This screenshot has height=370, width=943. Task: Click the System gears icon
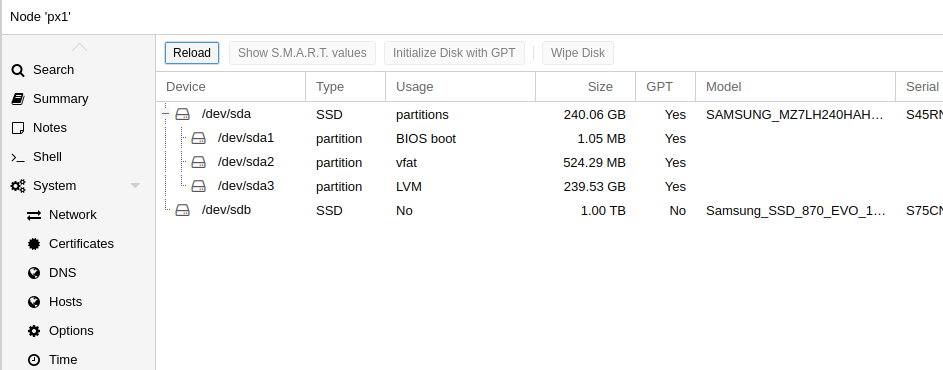[18, 186]
